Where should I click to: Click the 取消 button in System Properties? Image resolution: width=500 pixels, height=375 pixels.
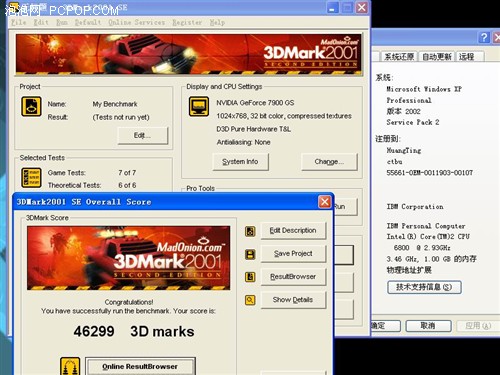(428, 326)
